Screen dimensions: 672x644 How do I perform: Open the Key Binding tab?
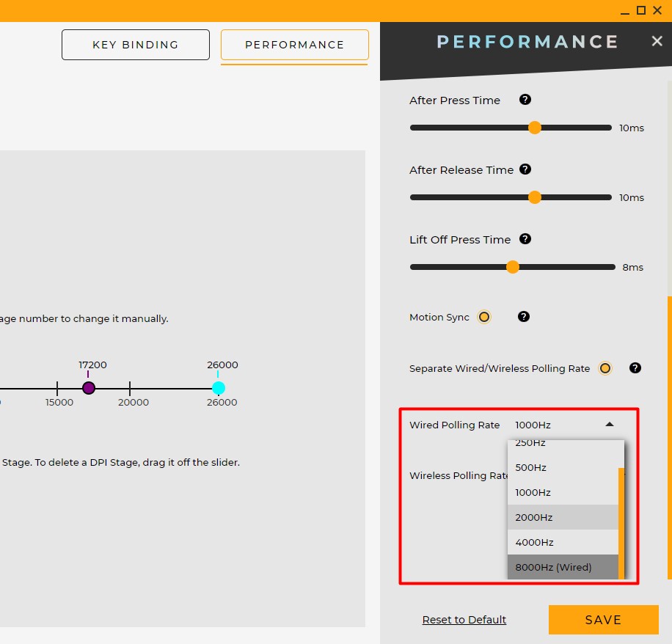pos(136,45)
